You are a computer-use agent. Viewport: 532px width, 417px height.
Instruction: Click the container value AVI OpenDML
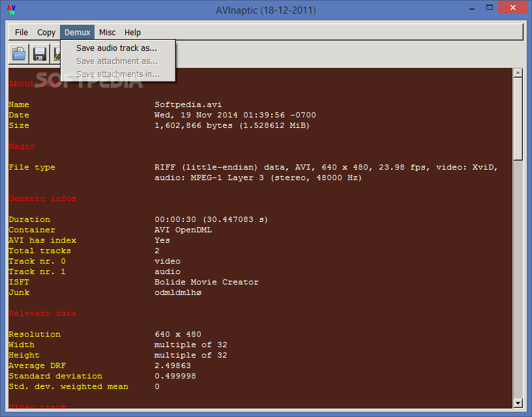pyautogui.click(x=183, y=230)
